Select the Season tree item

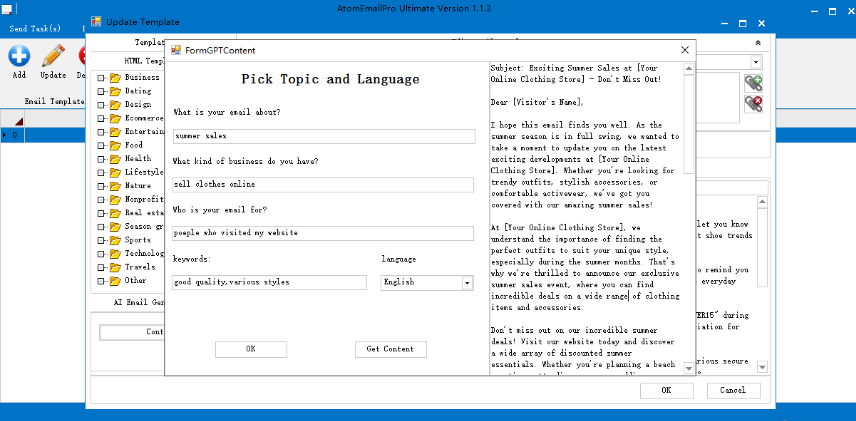tap(144, 227)
